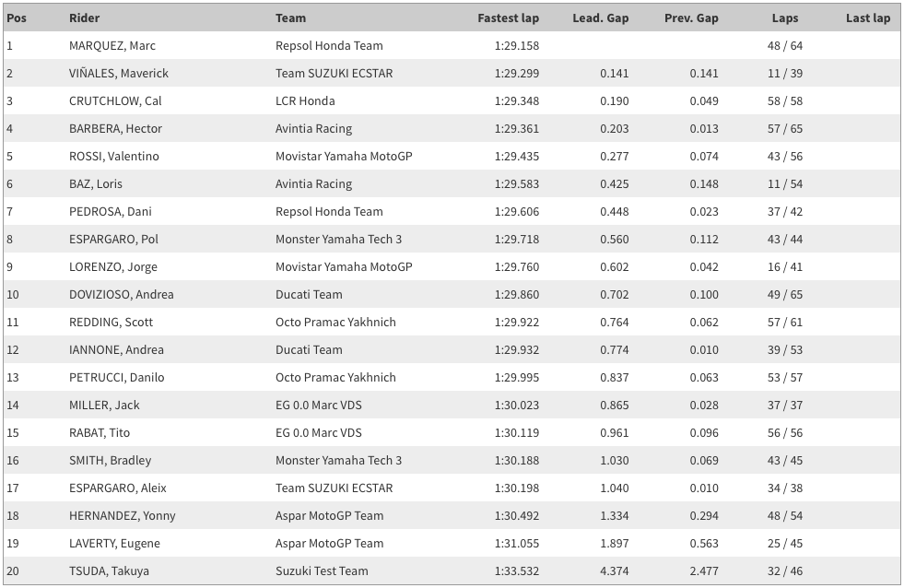Select the Laps column header
The height and width of the screenshot is (588, 904).
pyautogui.click(x=785, y=18)
